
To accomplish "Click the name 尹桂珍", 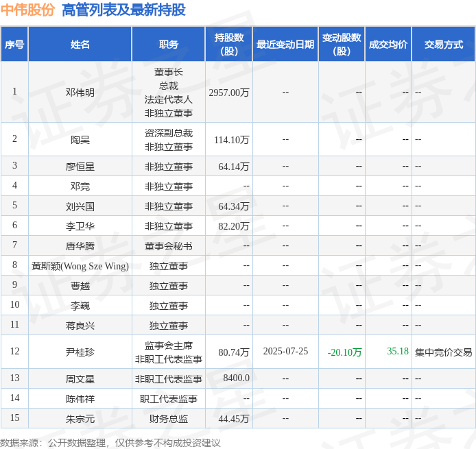I will pos(80,352).
